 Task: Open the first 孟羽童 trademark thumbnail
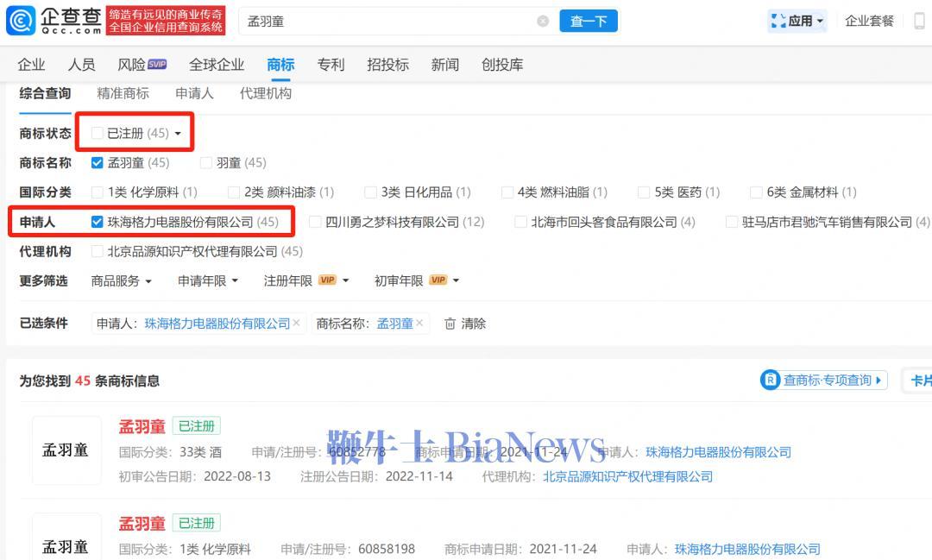click(66, 450)
